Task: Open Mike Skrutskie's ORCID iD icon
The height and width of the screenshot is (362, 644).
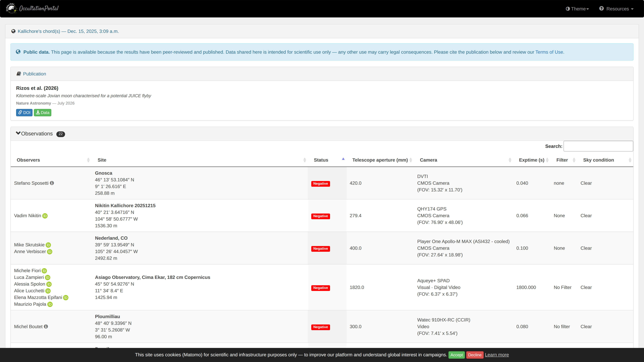Action: 48,245
